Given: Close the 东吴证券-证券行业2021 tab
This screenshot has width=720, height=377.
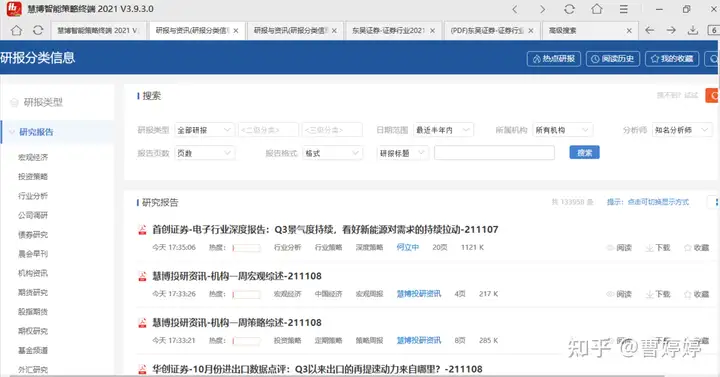Looking at the screenshot, I should [433, 31].
